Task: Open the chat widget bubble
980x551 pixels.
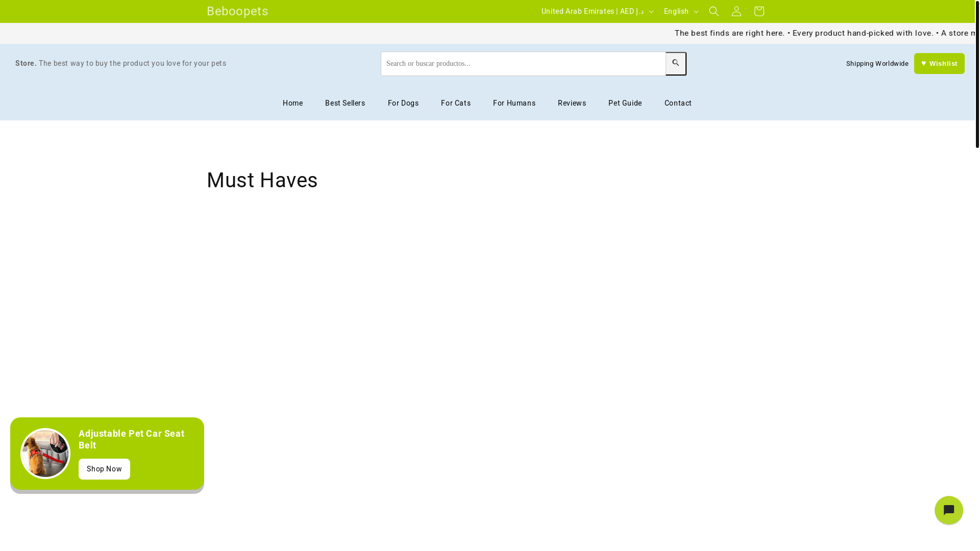Action: (x=948, y=510)
